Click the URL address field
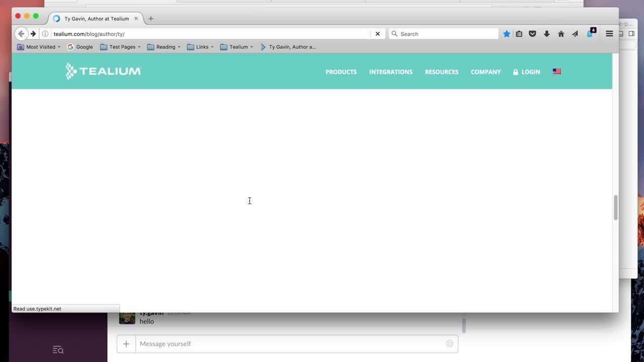644x362 pixels. (211, 34)
